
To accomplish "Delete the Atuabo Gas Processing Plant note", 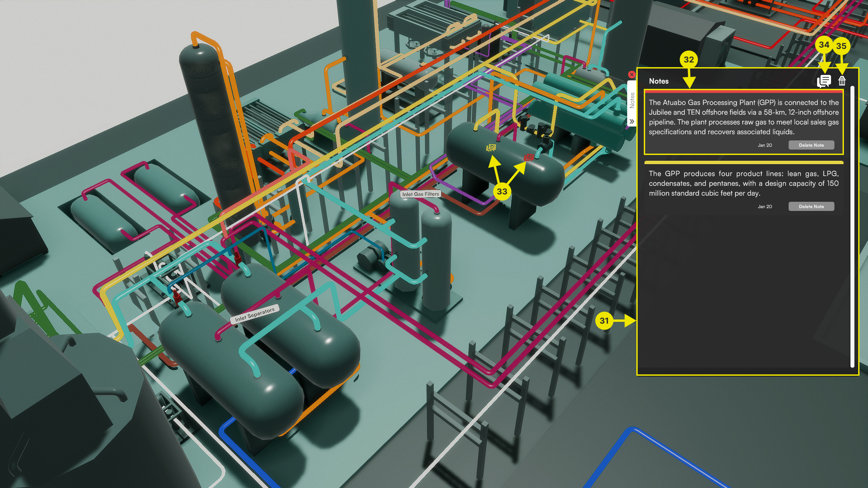I will click(x=811, y=145).
